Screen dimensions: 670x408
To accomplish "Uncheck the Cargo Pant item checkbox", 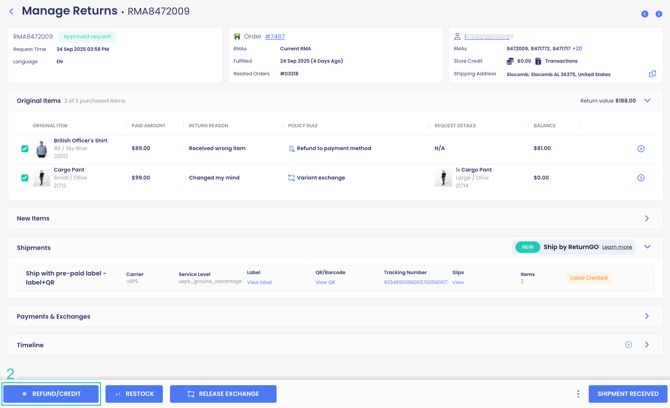I will point(25,178).
